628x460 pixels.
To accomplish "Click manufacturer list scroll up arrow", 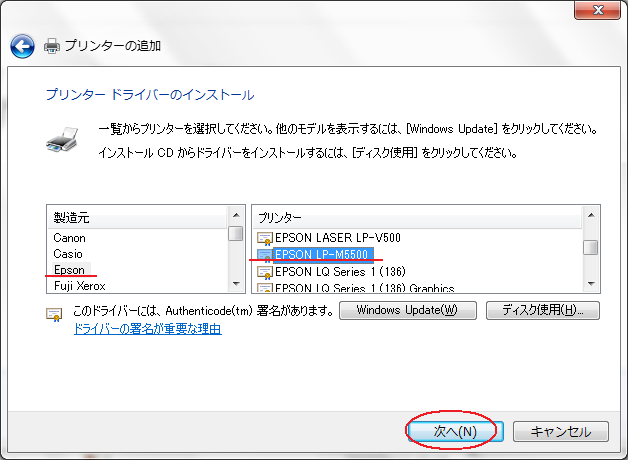I will [236, 215].
